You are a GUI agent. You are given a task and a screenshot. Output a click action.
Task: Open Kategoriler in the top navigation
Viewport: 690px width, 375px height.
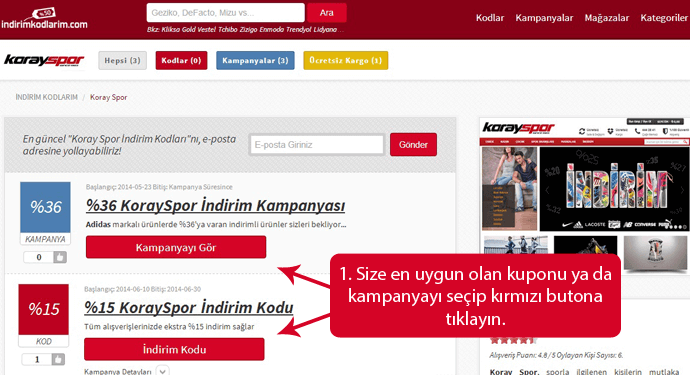[664, 18]
